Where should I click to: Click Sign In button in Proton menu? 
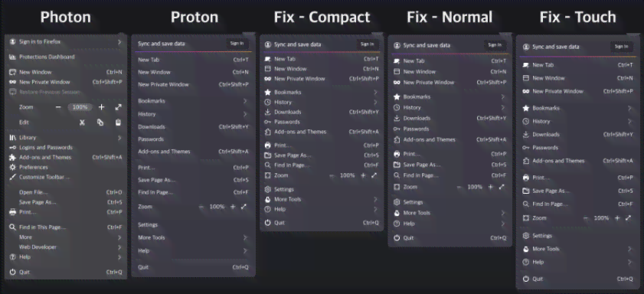[237, 44]
